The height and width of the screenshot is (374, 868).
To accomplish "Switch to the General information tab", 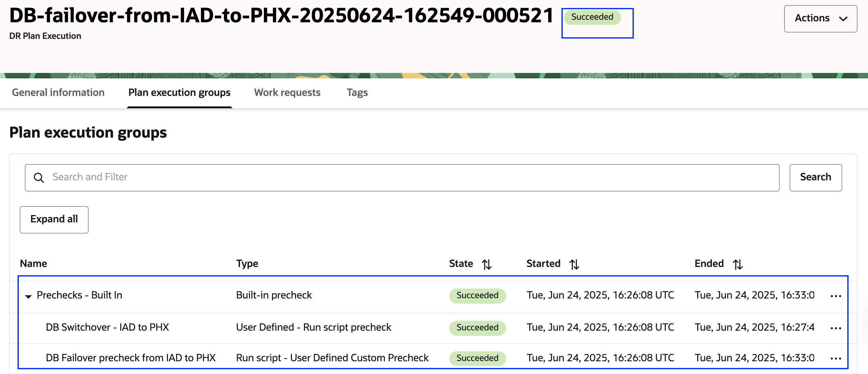I will (58, 92).
